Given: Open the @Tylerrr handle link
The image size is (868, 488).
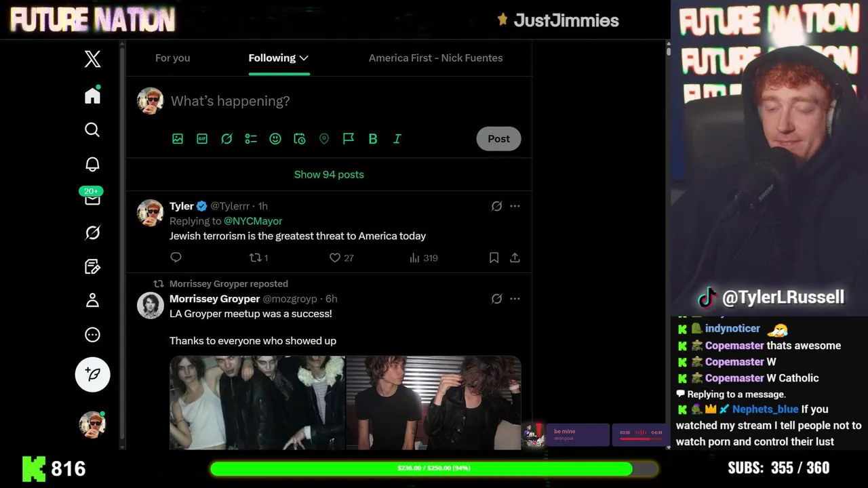Looking at the screenshot, I should click(x=230, y=206).
